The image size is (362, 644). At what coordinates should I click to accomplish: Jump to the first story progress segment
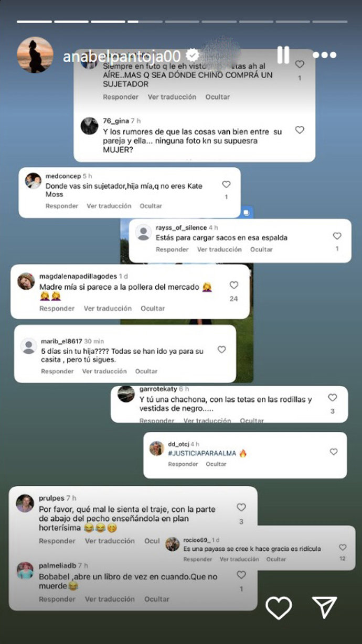click(x=34, y=21)
